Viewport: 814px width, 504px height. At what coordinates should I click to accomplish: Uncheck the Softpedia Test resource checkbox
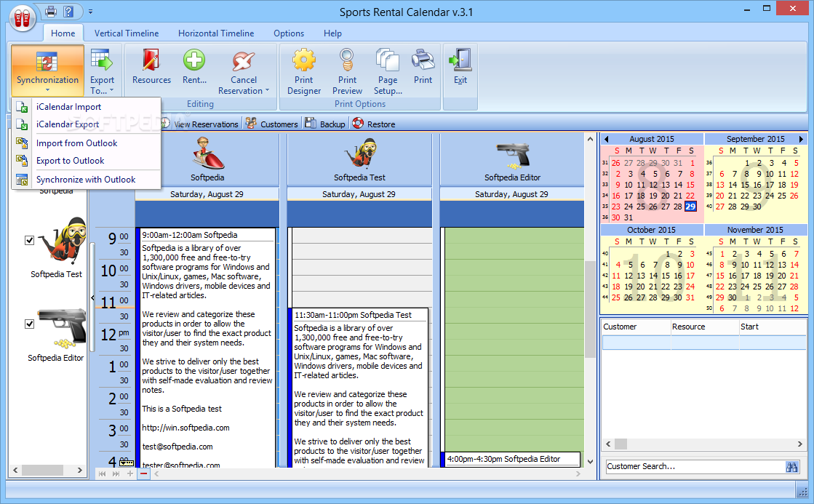coord(30,240)
